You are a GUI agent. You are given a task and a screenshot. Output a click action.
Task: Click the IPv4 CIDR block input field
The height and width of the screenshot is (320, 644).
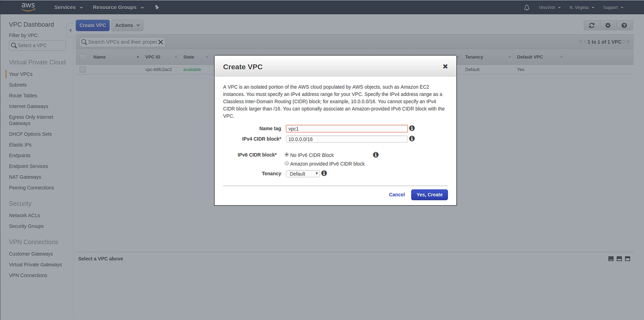[x=347, y=139]
